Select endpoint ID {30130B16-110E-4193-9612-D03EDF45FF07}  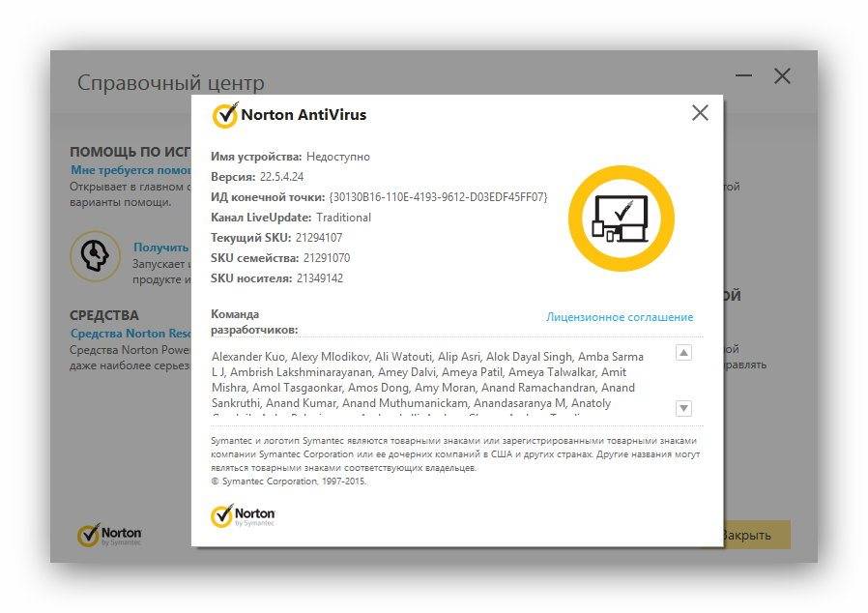(439, 197)
